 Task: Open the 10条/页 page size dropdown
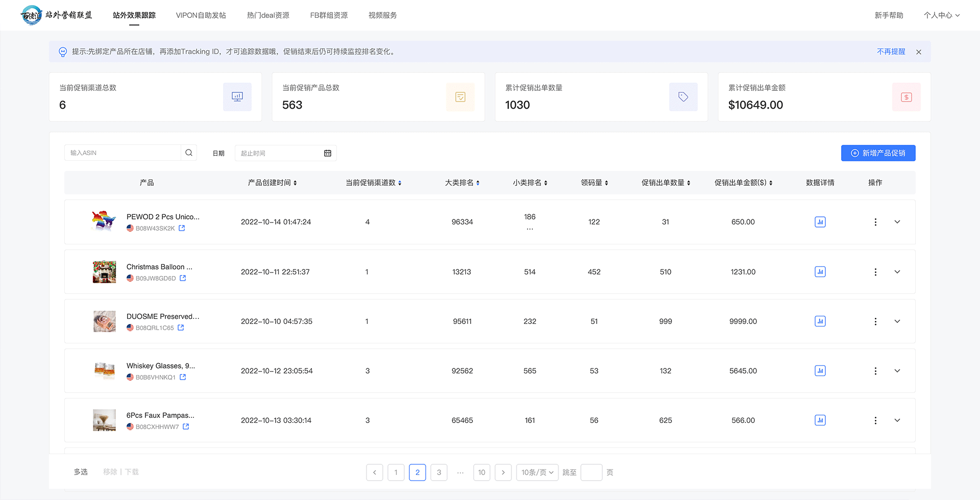coord(537,472)
